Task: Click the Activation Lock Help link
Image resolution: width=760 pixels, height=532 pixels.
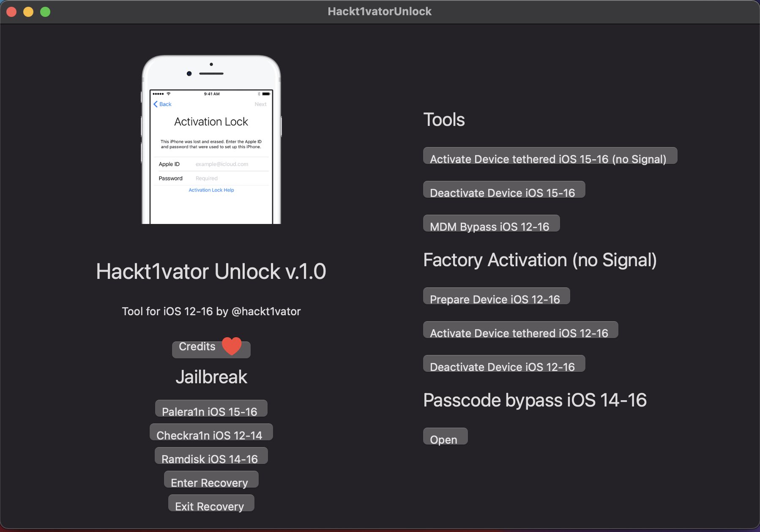Action: (x=211, y=190)
